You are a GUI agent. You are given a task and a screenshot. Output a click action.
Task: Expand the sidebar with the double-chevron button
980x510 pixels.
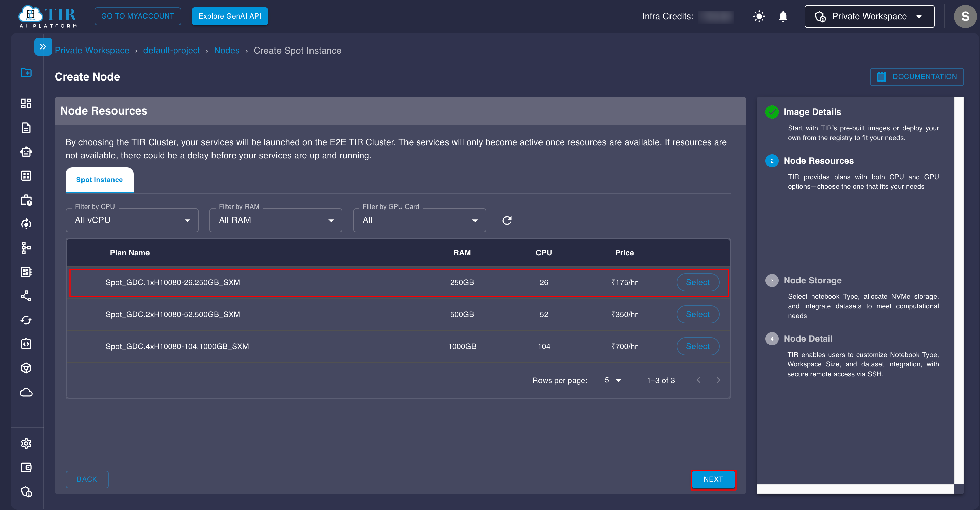43,46
